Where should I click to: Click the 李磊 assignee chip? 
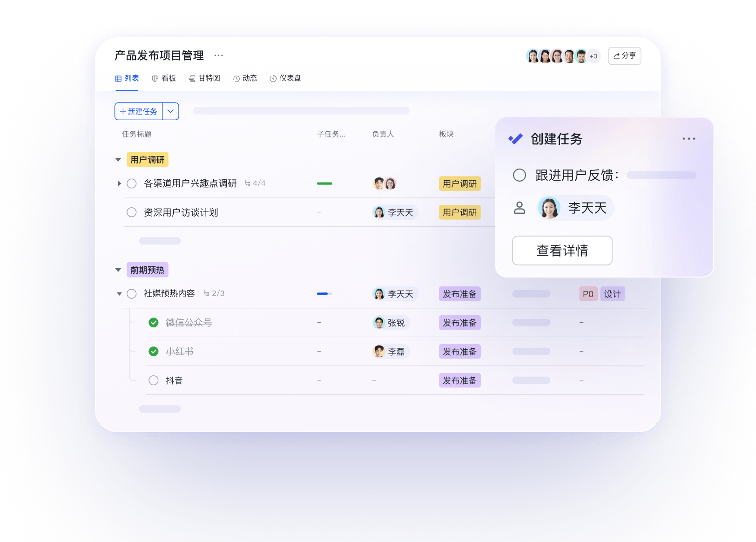(391, 352)
